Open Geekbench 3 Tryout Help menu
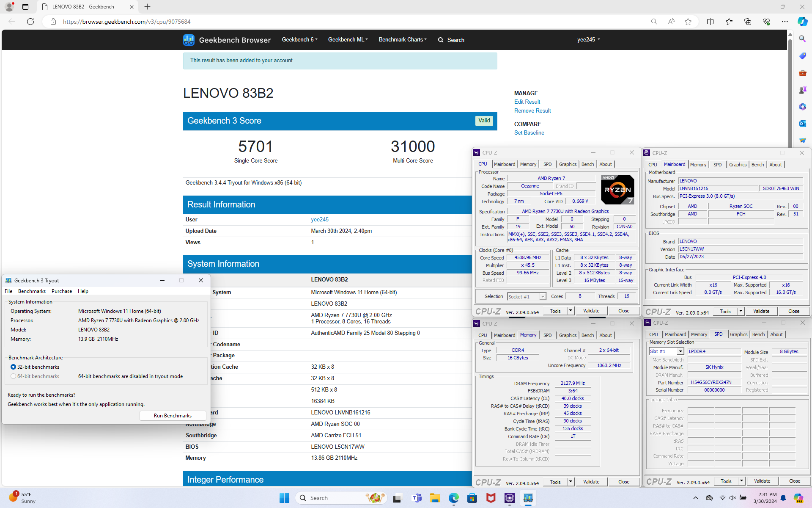This screenshot has width=812, height=508. (x=83, y=291)
